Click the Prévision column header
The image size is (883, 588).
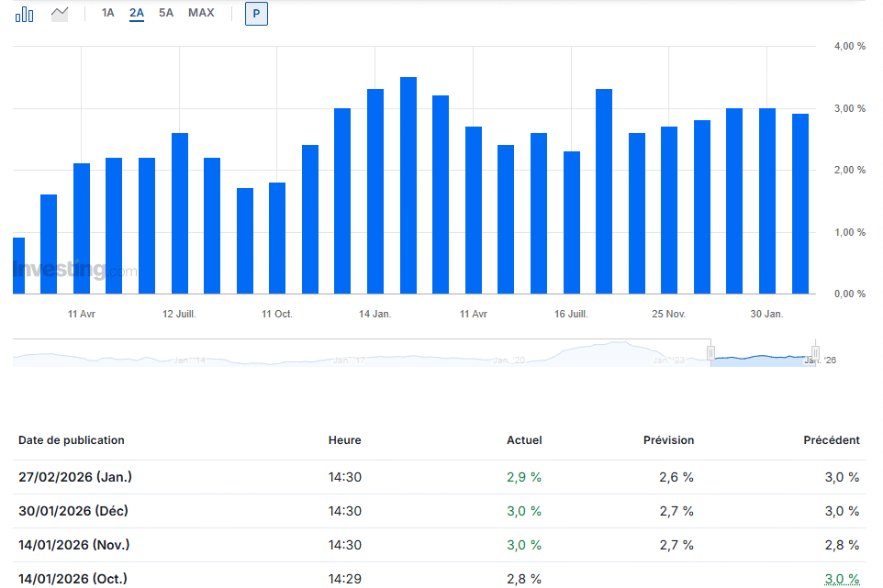668,440
